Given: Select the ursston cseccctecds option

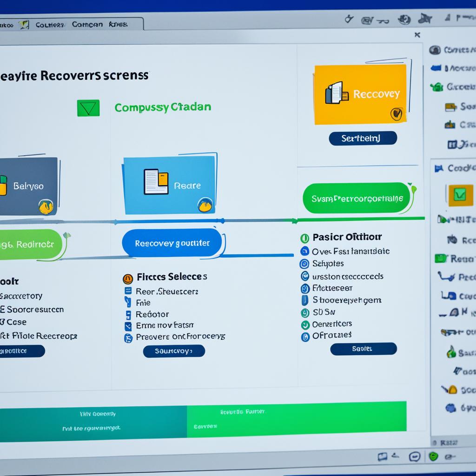Looking at the screenshot, I should coord(305,276).
